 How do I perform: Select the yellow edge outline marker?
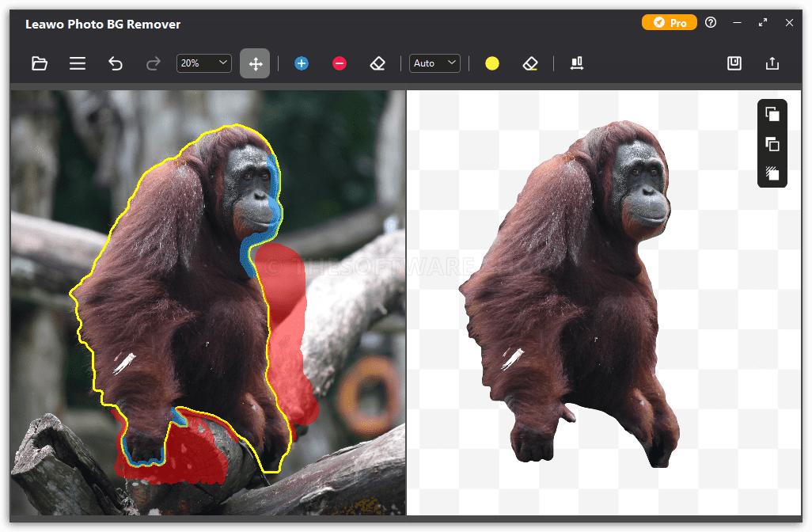click(492, 63)
